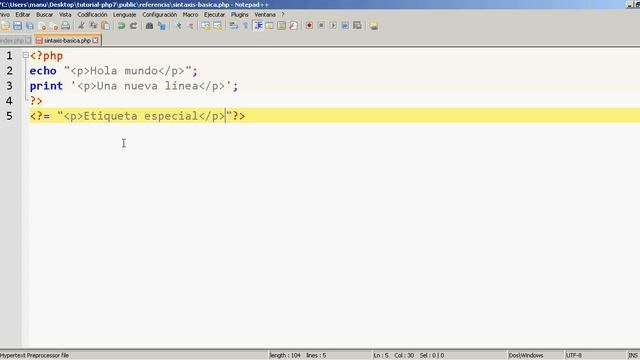Open the Replace toolbar icon
The image size is (640, 360).
pos(161,26)
